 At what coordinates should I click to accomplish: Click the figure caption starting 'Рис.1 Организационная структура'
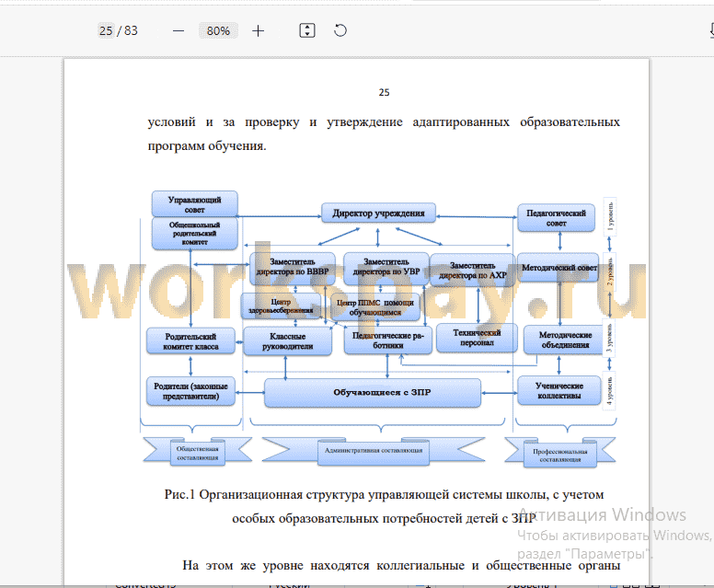(x=384, y=506)
